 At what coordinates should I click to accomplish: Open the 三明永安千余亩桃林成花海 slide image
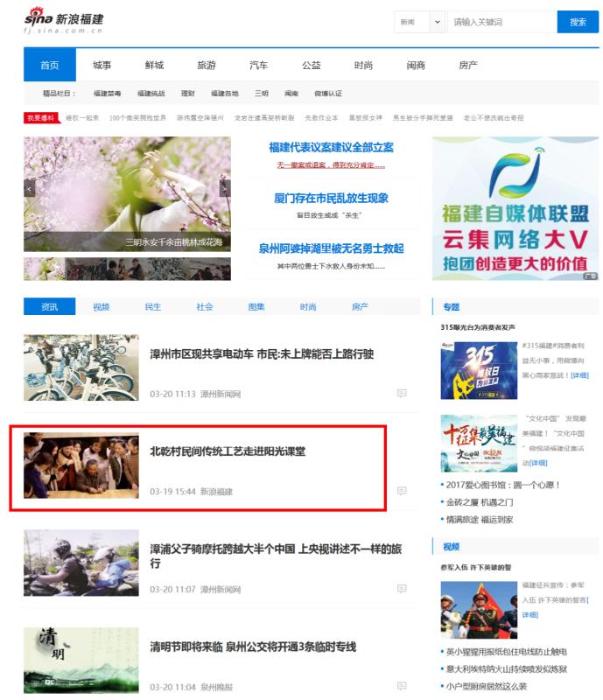click(127, 194)
